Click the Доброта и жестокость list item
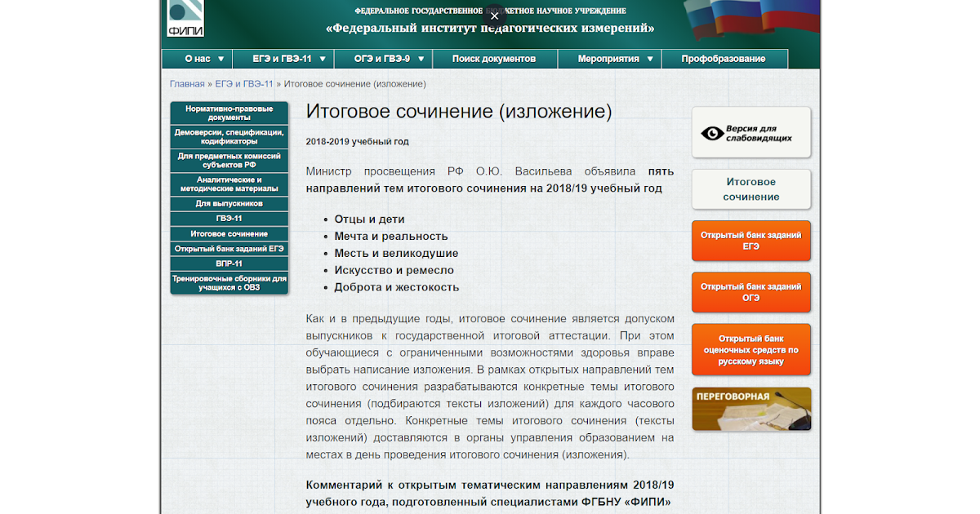980x514 pixels. [x=396, y=287]
